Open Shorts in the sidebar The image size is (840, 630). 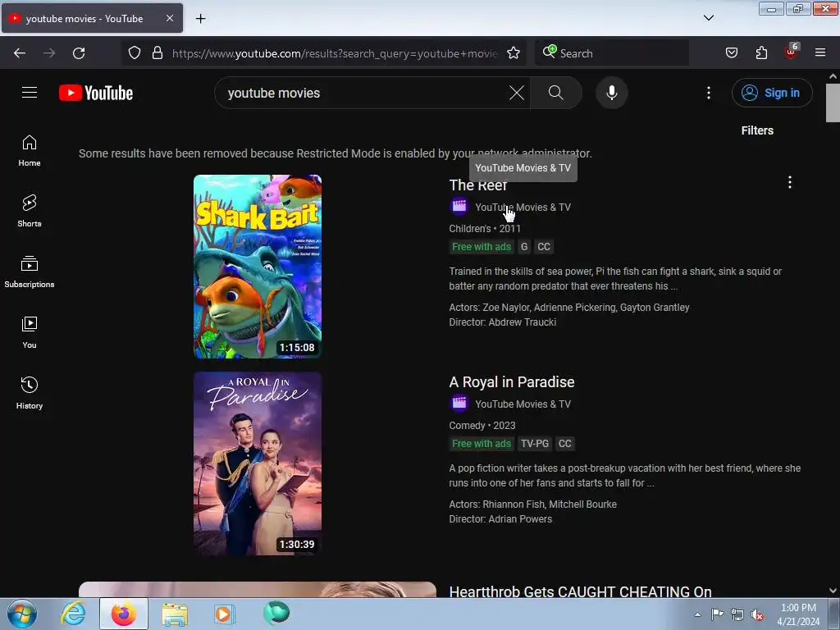pyautogui.click(x=30, y=212)
